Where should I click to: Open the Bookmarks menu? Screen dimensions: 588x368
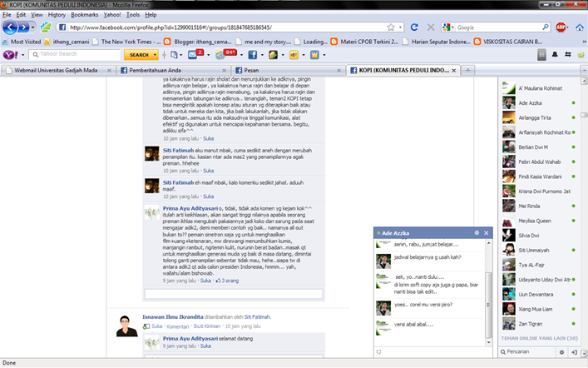coord(84,15)
